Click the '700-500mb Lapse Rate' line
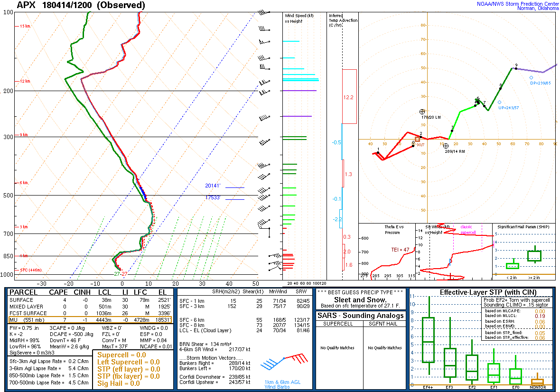 pyautogui.click(x=49, y=383)
